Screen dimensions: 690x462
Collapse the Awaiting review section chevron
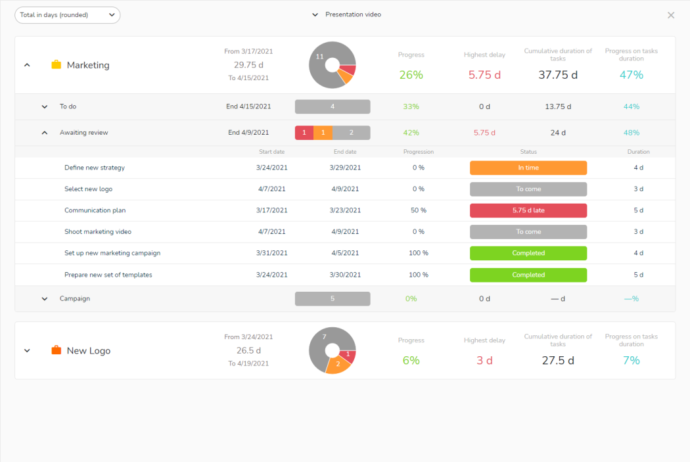(x=44, y=132)
